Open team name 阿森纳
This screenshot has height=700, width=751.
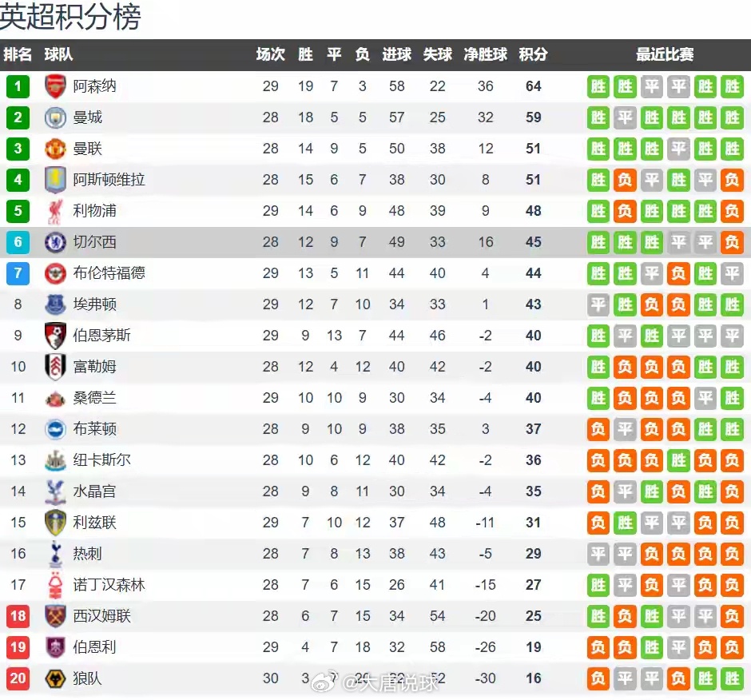(x=94, y=86)
